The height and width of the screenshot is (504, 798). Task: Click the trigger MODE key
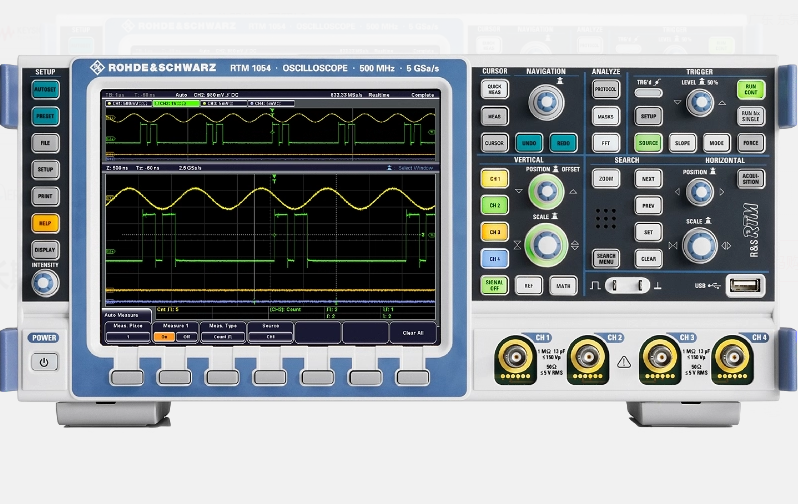(717, 143)
